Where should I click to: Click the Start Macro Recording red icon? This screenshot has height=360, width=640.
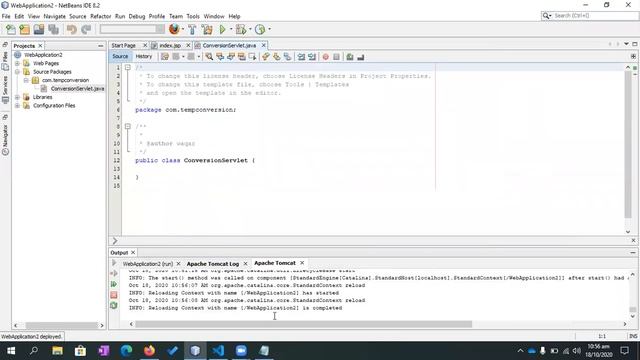[326, 57]
